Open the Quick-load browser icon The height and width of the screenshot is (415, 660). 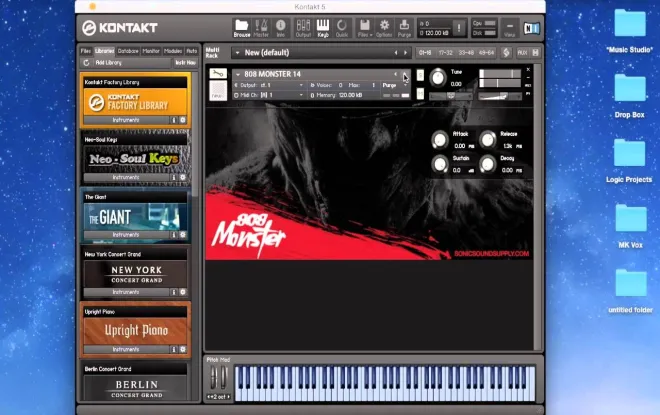(x=342, y=28)
